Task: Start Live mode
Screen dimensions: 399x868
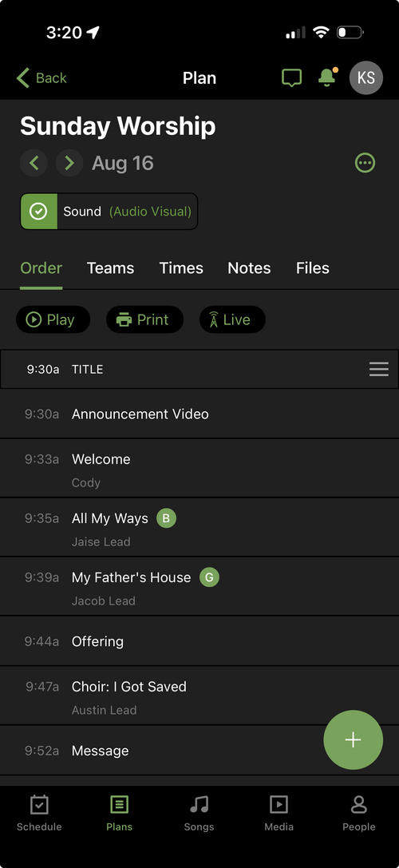Action: [x=232, y=319]
